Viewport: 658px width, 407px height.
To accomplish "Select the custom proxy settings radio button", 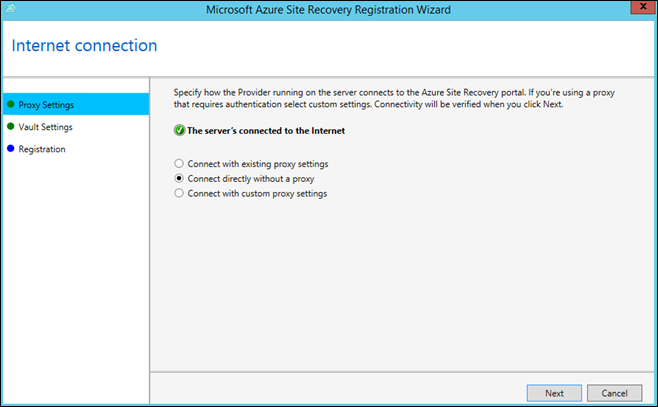I will pyautogui.click(x=179, y=193).
